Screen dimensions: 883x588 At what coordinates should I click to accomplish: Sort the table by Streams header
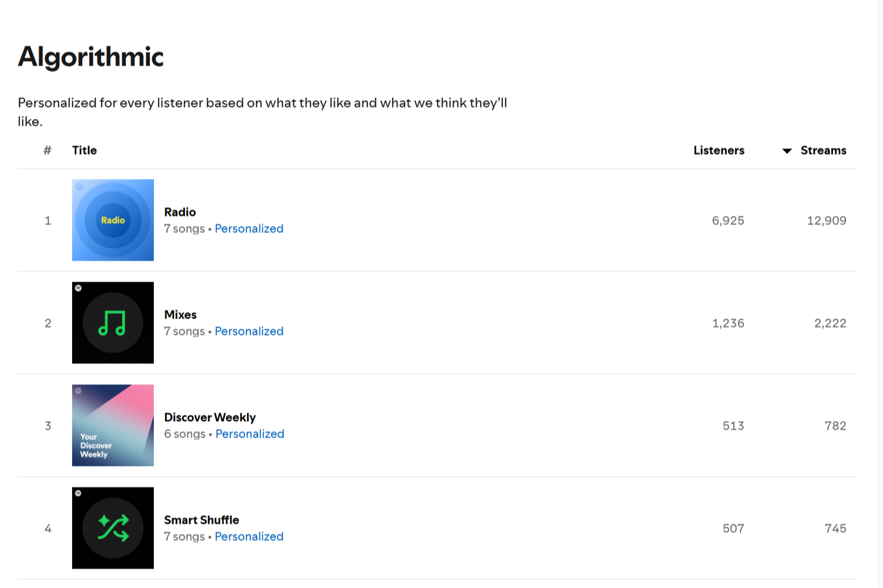click(x=823, y=150)
